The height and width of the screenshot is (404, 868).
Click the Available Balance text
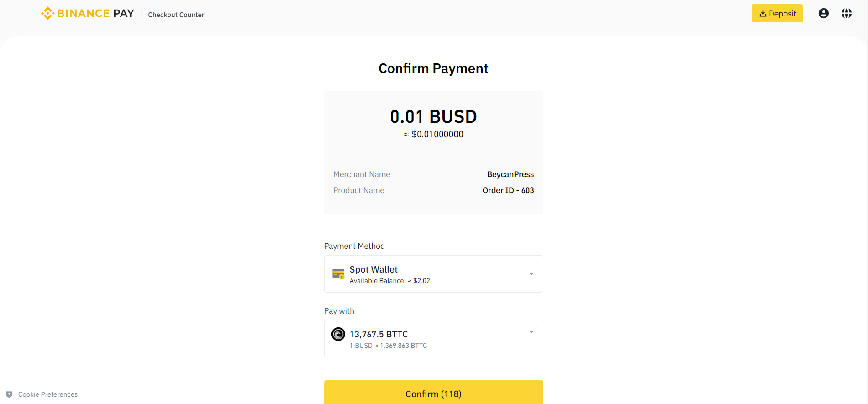389,281
